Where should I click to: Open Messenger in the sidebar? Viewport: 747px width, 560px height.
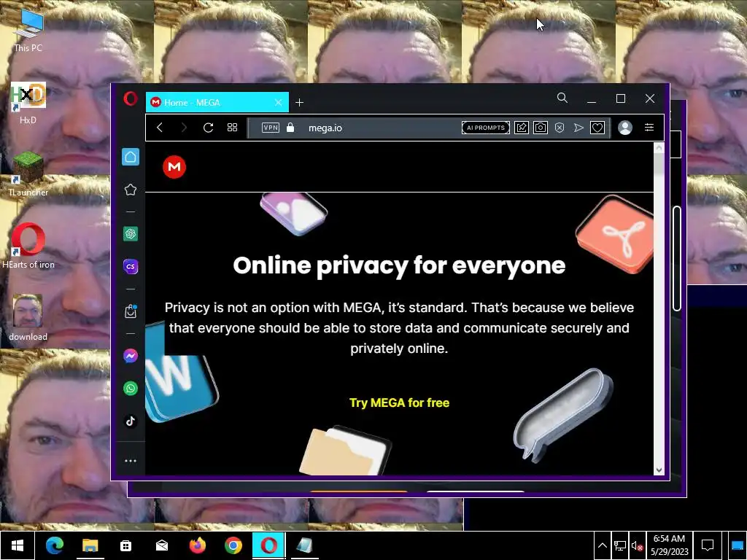(131, 356)
